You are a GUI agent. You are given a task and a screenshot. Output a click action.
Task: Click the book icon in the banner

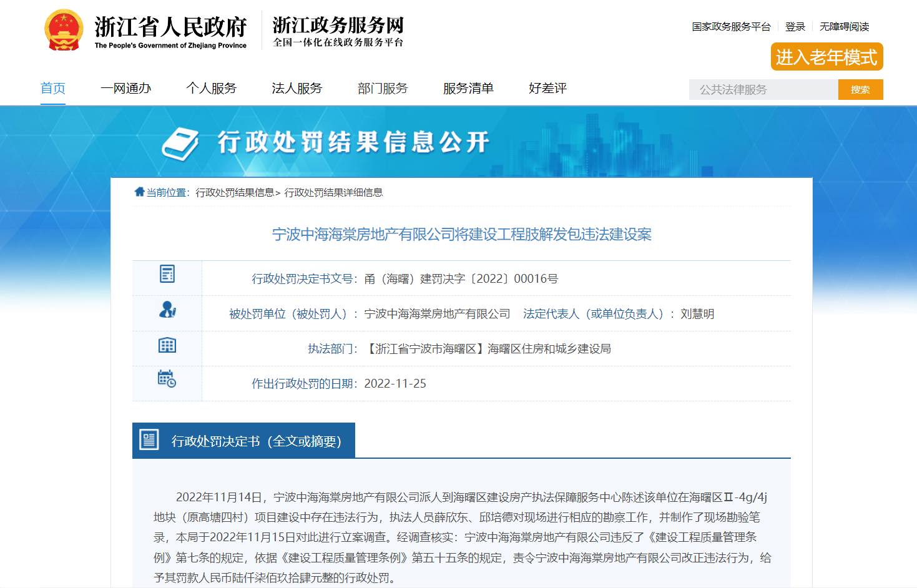180,144
